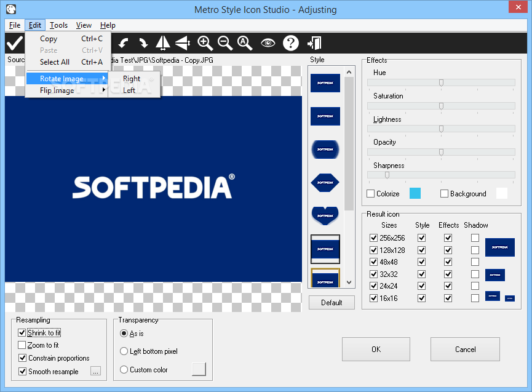Viewport: 532px width, 392px height.
Task: Enable the Colorize checkbox
Action: pyautogui.click(x=370, y=193)
